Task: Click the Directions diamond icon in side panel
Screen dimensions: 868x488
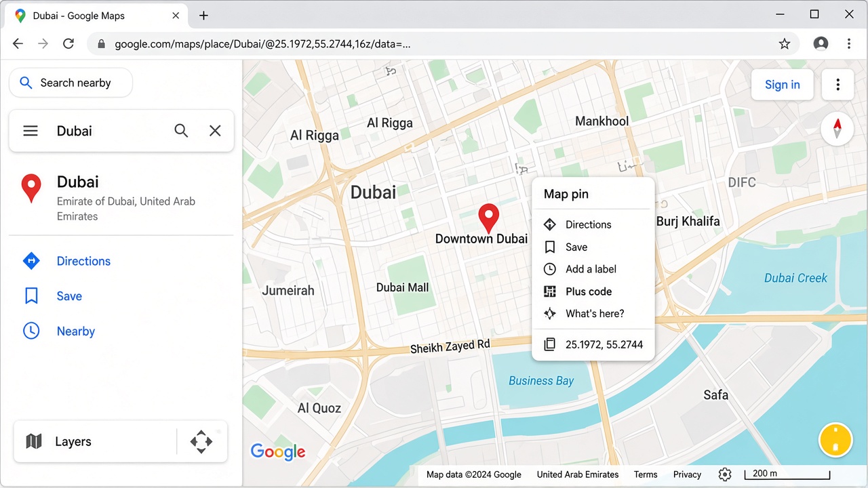Action: tap(31, 261)
